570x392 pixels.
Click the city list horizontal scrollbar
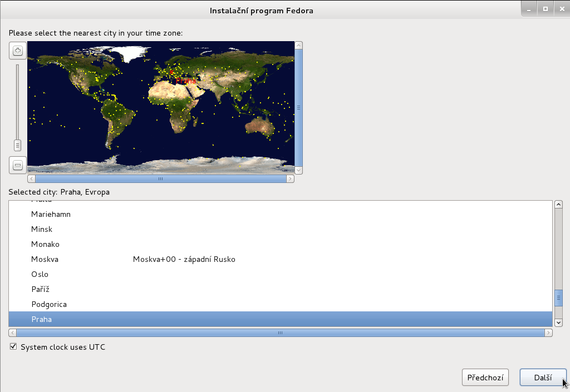[280, 333]
